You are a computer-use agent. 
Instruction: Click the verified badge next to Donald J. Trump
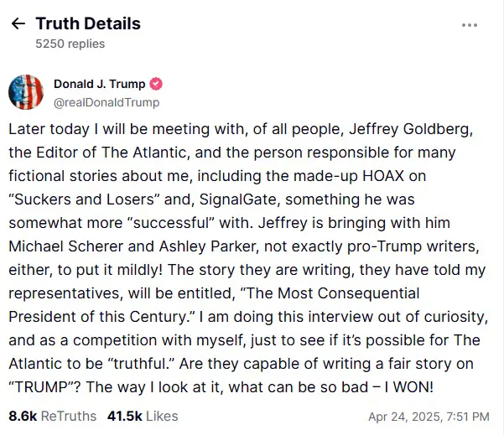[x=156, y=84]
